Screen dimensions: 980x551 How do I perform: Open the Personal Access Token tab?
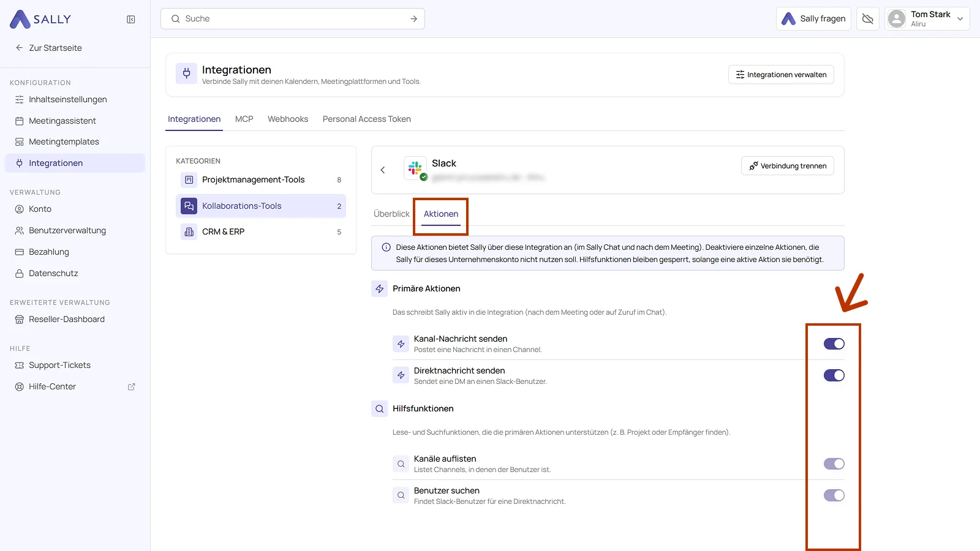pyautogui.click(x=367, y=119)
